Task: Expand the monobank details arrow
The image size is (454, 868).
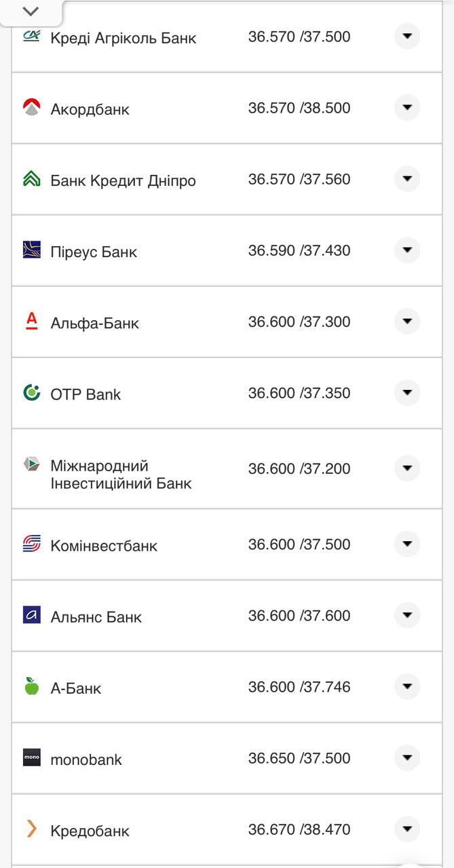Action: tap(406, 758)
